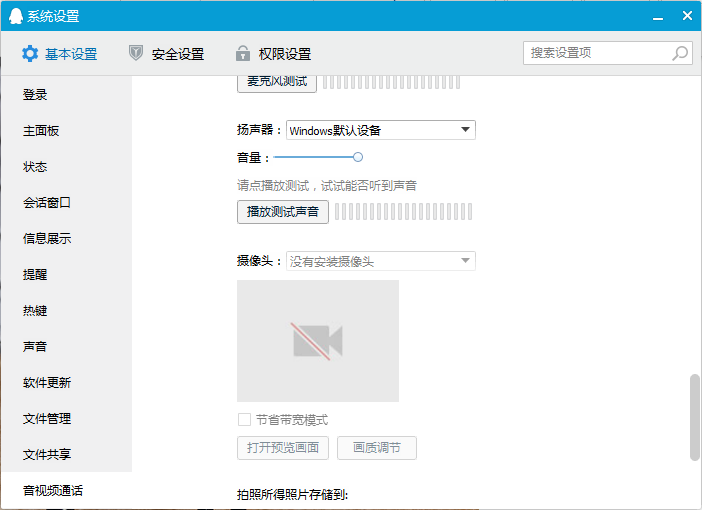Select 声音 in the left sidebar
The width and height of the screenshot is (702, 510).
point(35,347)
